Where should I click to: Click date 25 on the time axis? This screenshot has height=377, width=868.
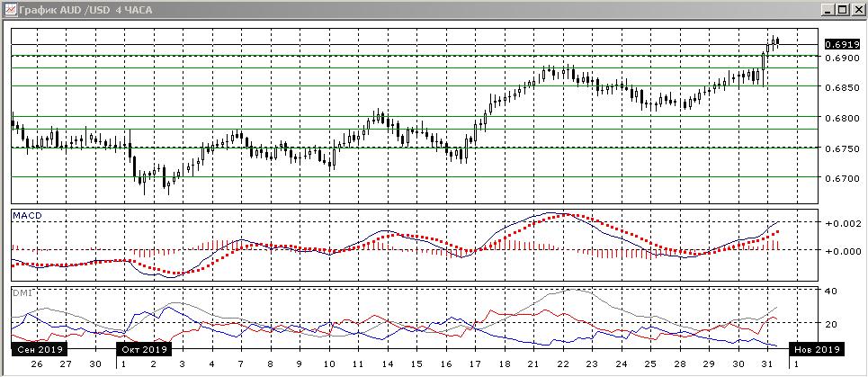pos(650,364)
